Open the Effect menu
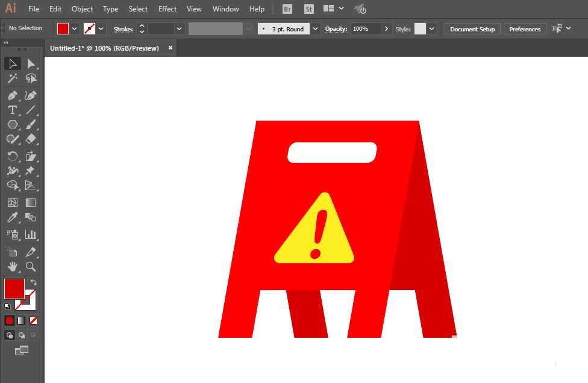Screen dimensions: 588x383 [167, 9]
